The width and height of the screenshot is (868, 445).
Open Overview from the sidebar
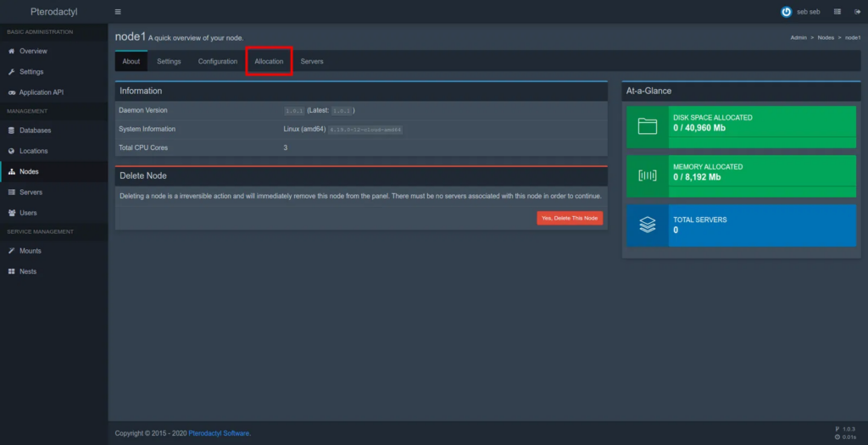(x=33, y=52)
